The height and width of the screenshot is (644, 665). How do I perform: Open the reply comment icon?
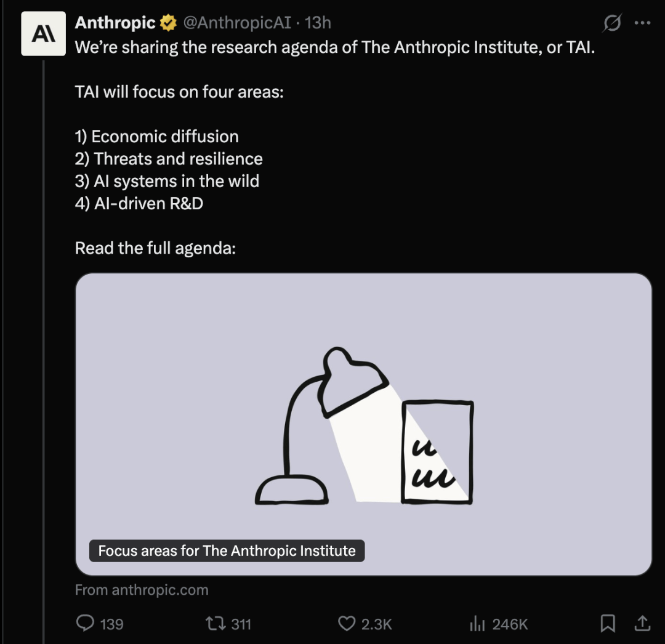pos(85,623)
